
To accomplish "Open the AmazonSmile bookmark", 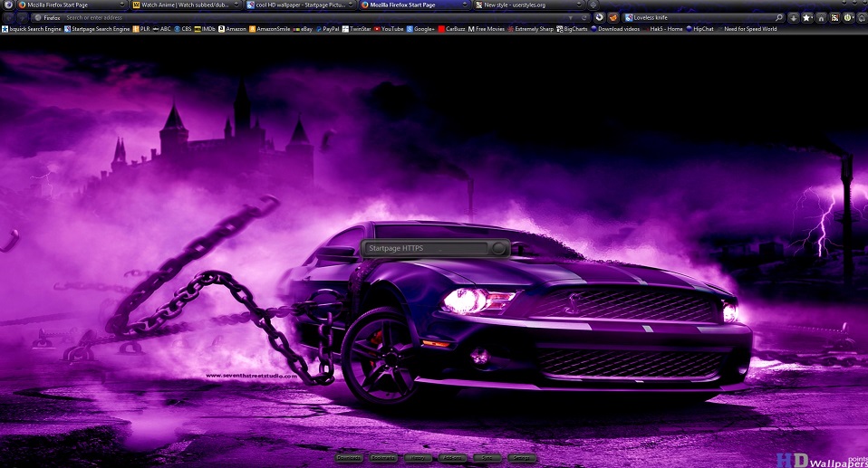I will pyautogui.click(x=270, y=29).
